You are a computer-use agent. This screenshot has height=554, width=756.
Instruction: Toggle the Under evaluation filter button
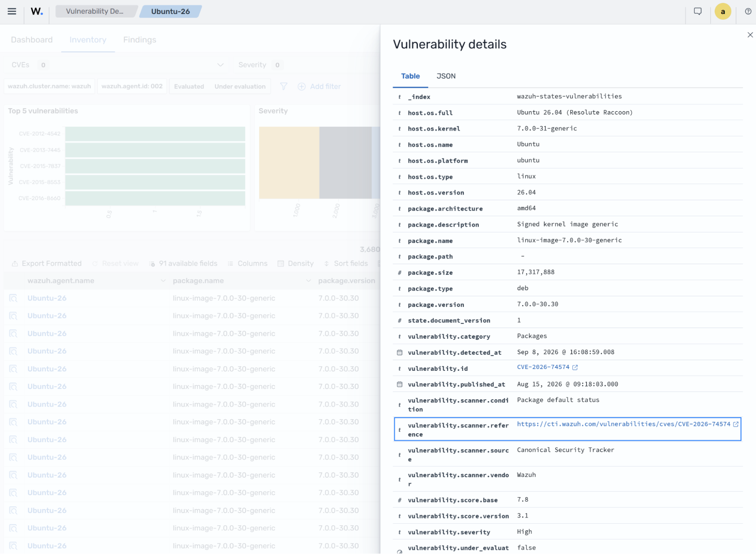pyautogui.click(x=240, y=87)
